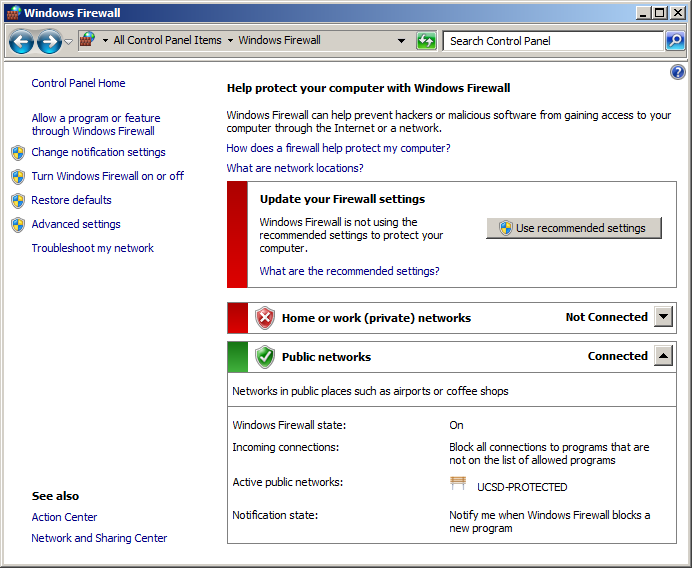Close the Windows Firewall window
The image size is (692, 568).
point(677,13)
